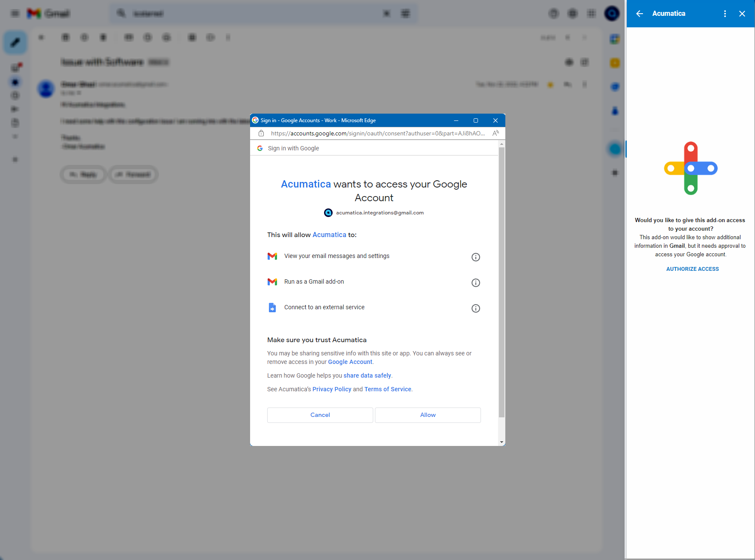
Task: Click the Gmail icon beside Run as a Gmail add-on
Action: (x=272, y=282)
